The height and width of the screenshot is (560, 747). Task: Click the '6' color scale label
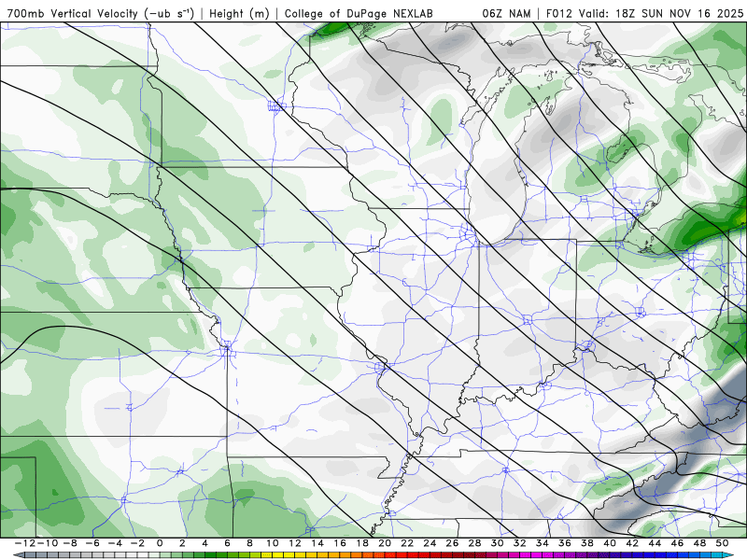tap(227, 543)
